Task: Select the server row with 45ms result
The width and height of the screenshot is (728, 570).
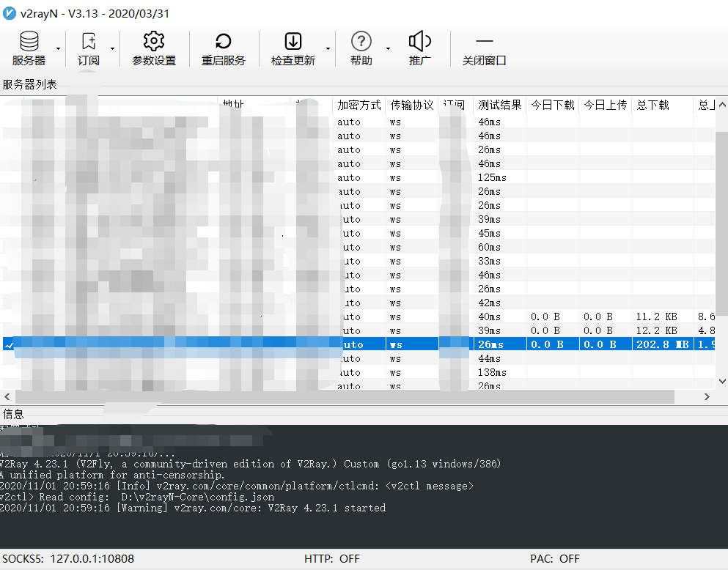Action: tap(358, 233)
